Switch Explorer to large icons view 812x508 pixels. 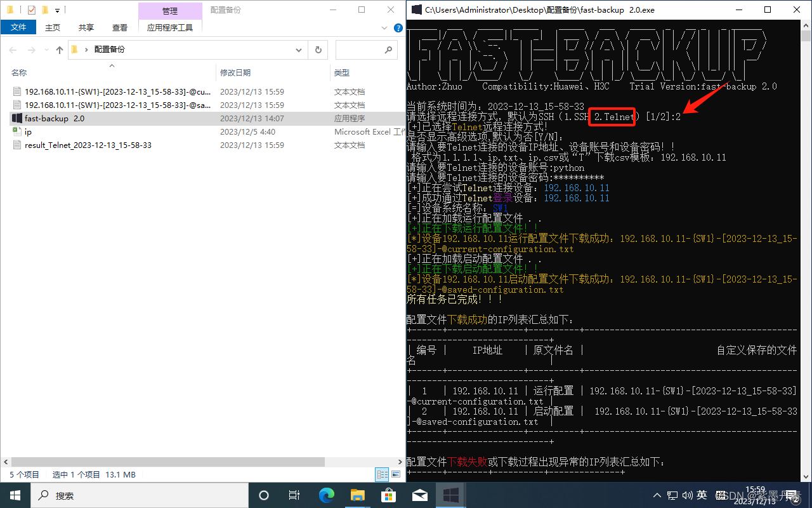[x=396, y=474]
